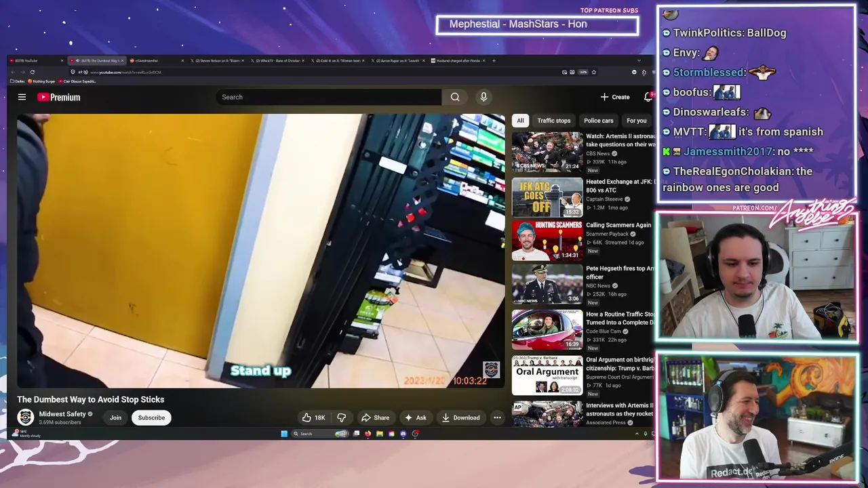Open more actions three-dot menu
Screen dimensions: 868x488
point(497,418)
